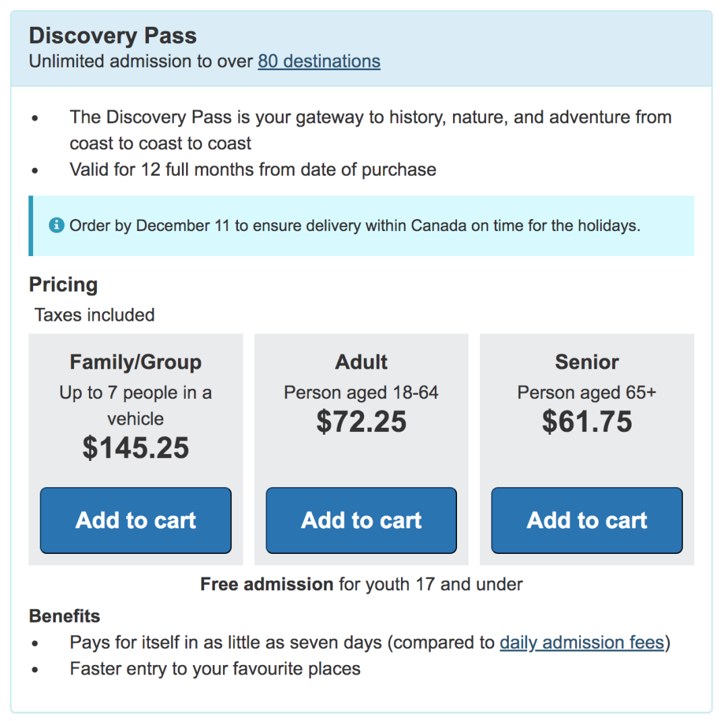Select the $61.75 Senior price
The width and height of the screenshot is (728, 721).
tap(586, 422)
